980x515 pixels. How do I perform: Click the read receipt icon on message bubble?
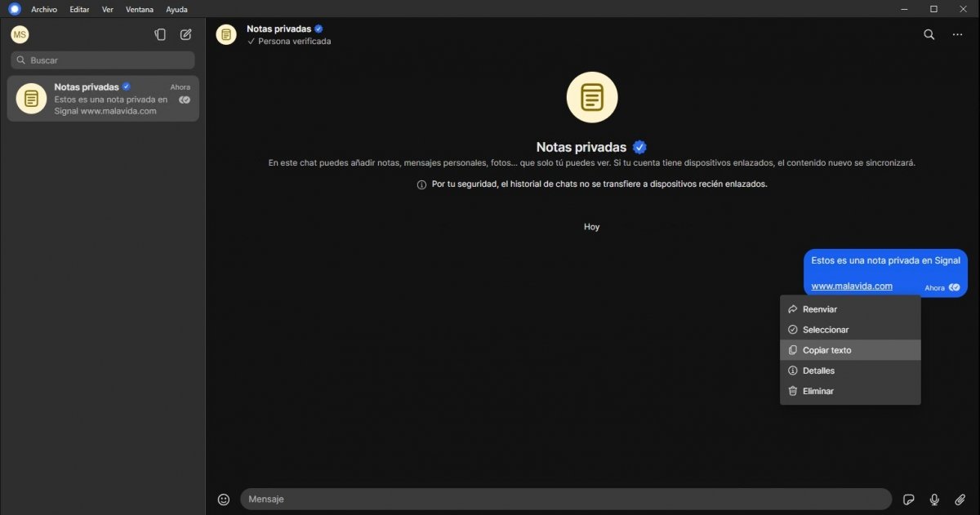click(x=955, y=287)
